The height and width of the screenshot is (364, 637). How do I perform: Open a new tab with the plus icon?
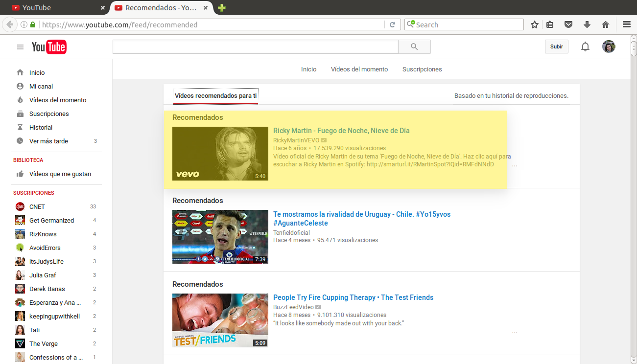click(x=221, y=8)
